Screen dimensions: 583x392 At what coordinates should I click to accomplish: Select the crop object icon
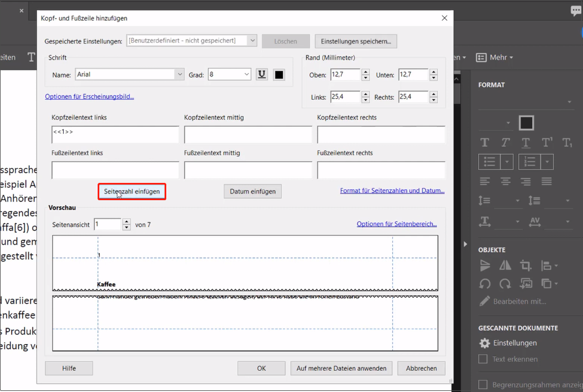point(525,265)
